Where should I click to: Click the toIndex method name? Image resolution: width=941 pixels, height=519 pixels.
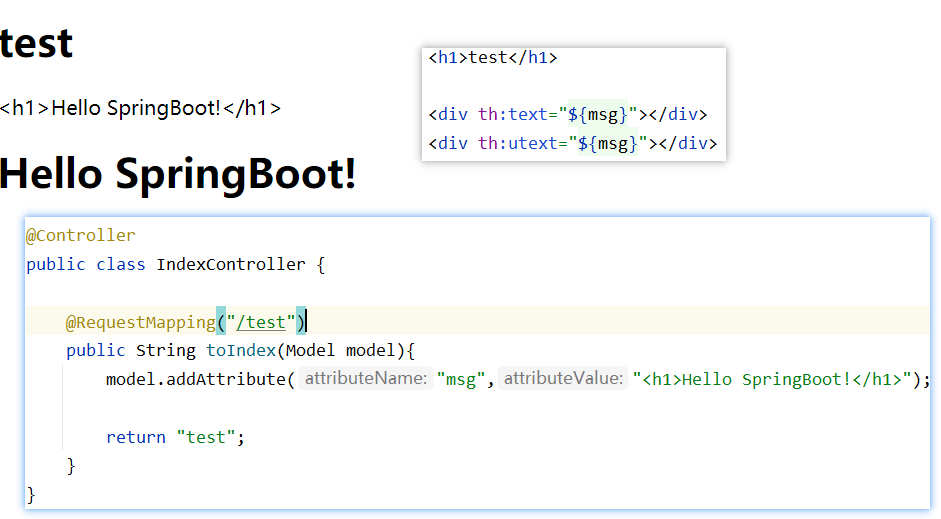(x=241, y=350)
